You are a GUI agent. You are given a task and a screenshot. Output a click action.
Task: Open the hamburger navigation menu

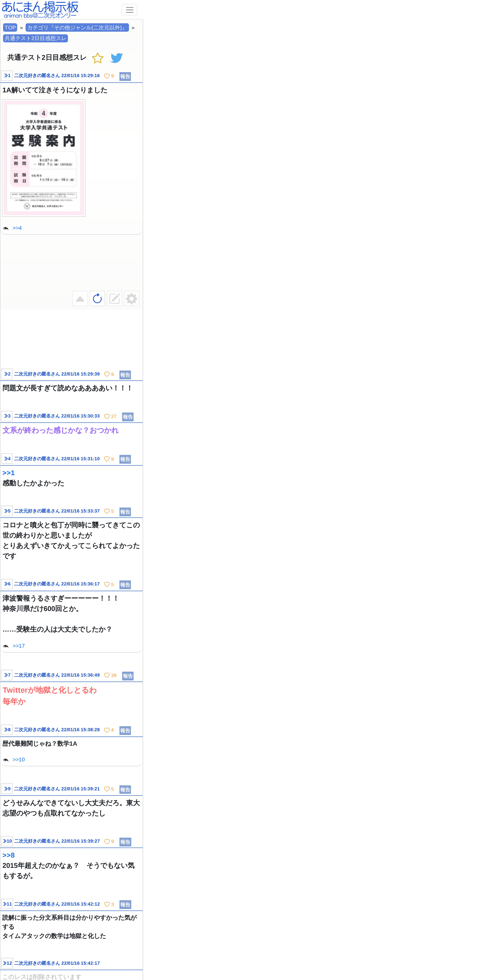[x=129, y=10]
